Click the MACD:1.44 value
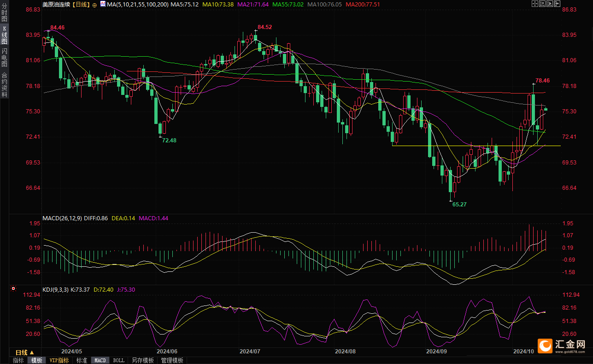Image resolution: width=593 pixels, height=364 pixels. point(153,218)
